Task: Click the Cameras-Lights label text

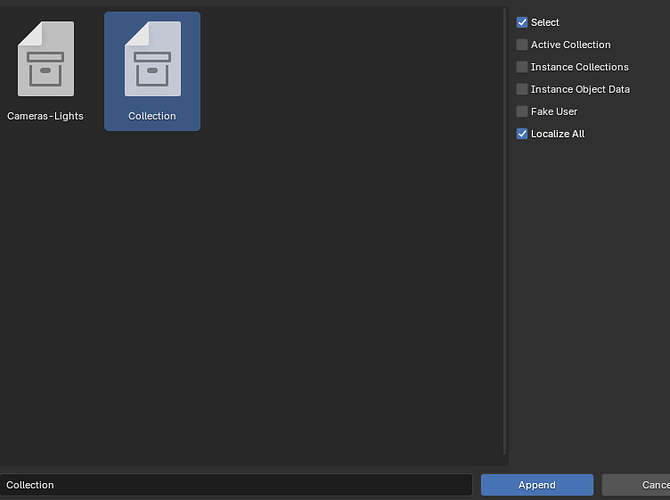Action: click(x=45, y=116)
